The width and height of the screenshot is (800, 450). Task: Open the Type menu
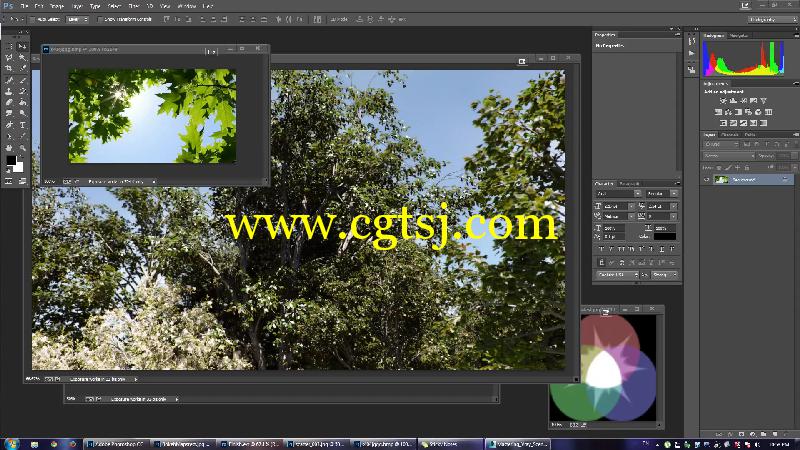pyautogui.click(x=95, y=6)
